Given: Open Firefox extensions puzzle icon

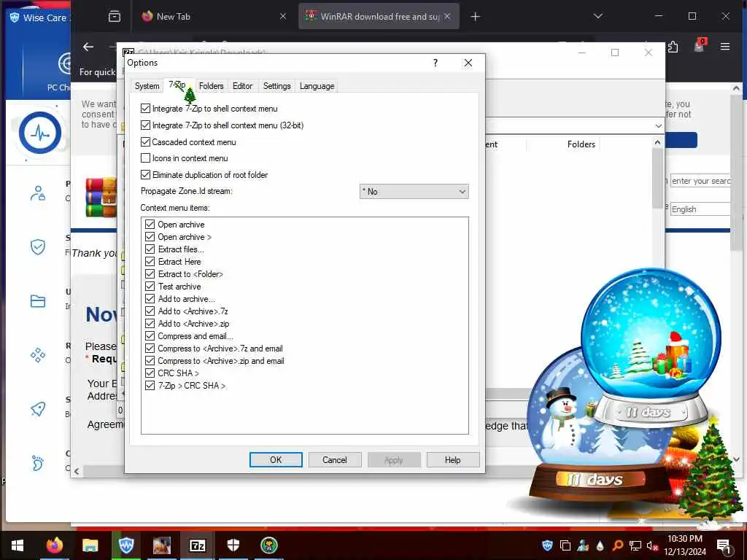Looking at the screenshot, I should click(673, 47).
